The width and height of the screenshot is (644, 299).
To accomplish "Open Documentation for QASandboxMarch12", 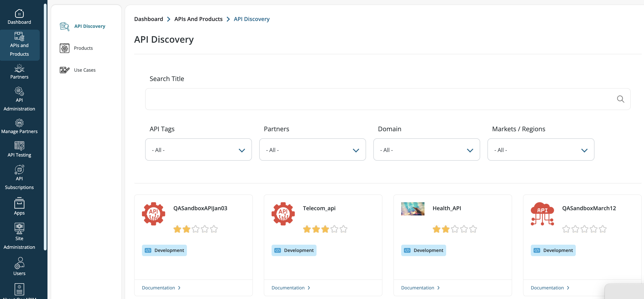I will point(550,288).
